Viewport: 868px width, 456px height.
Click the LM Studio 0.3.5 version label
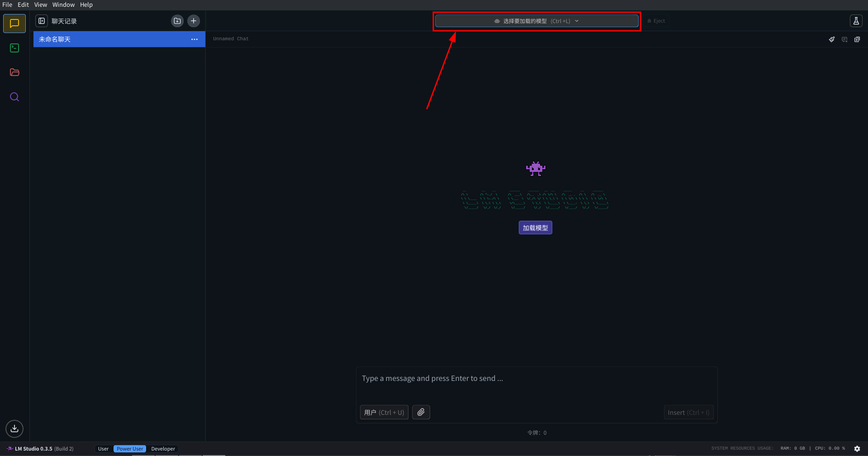44,449
